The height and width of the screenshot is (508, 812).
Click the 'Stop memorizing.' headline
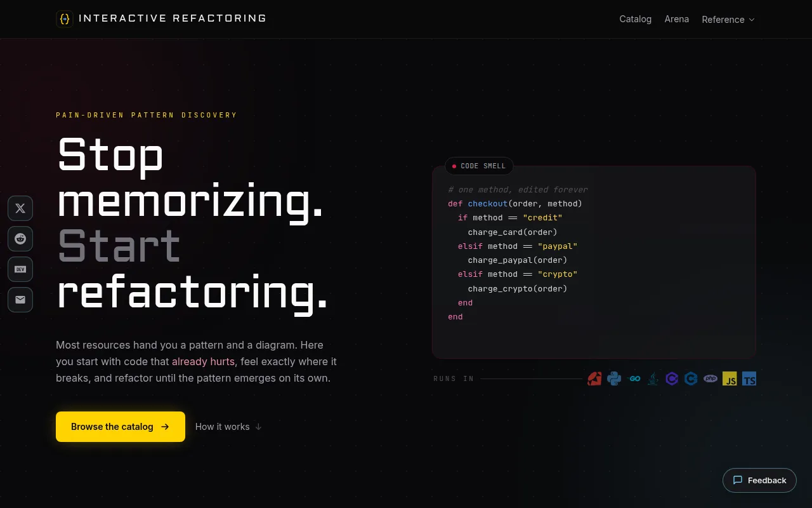pos(190,178)
